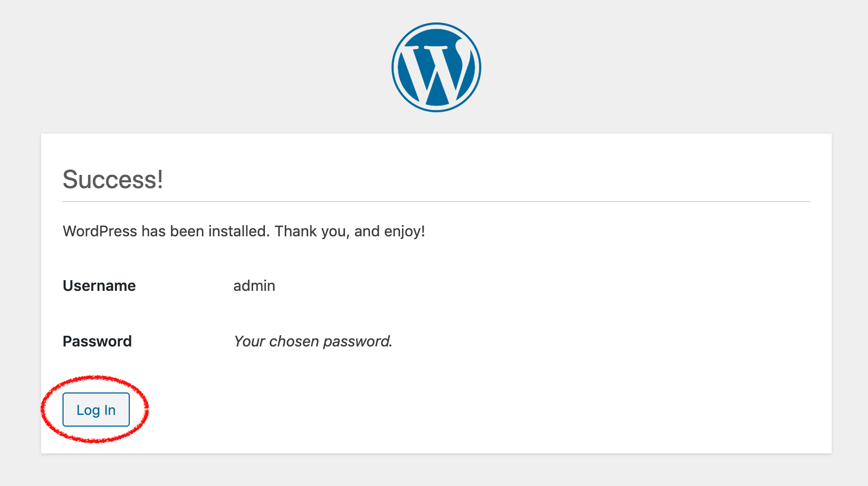Image resolution: width=868 pixels, height=486 pixels.
Task: Click the word 'Your' in the italic text
Action: pyautogui.click(x=249, y=342)
